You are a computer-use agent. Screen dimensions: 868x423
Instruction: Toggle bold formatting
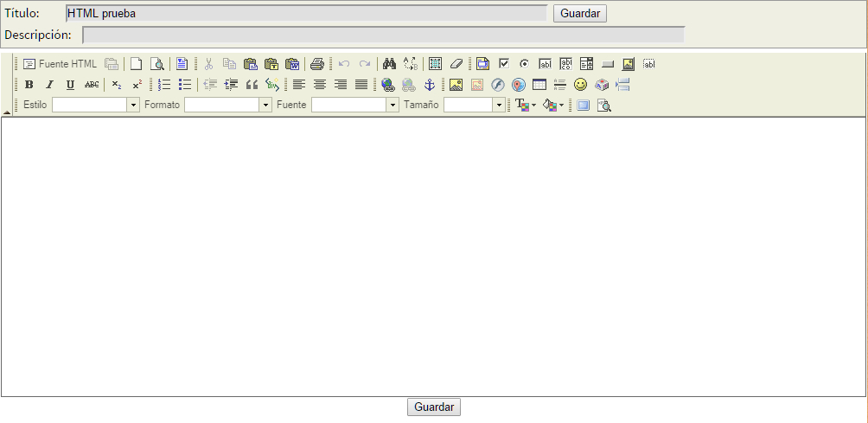29,85
